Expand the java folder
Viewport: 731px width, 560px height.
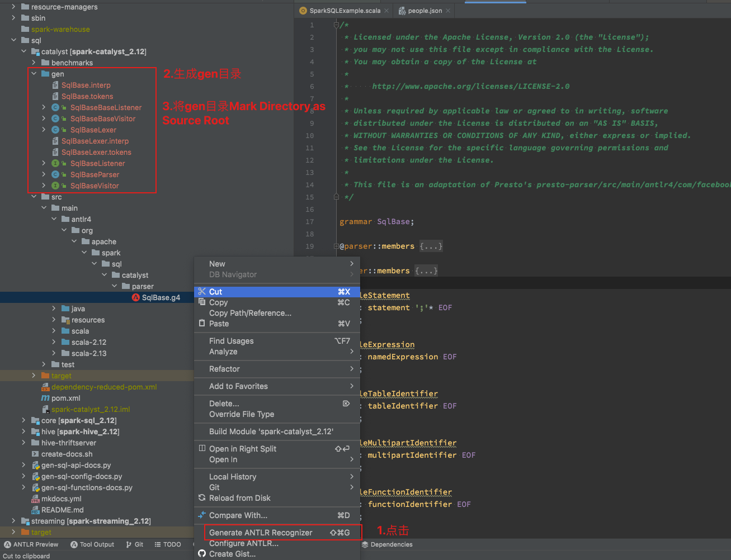click(54, 309)
